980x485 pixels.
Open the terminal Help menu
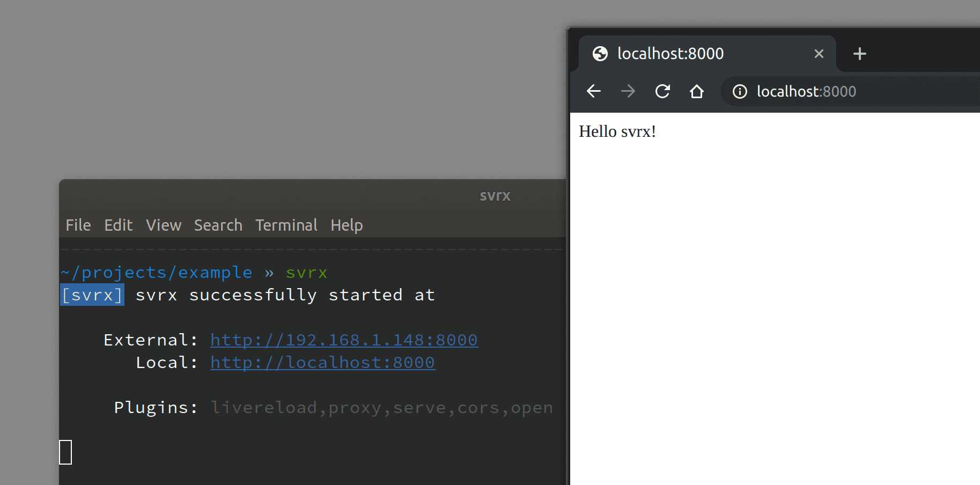(347, 225)
